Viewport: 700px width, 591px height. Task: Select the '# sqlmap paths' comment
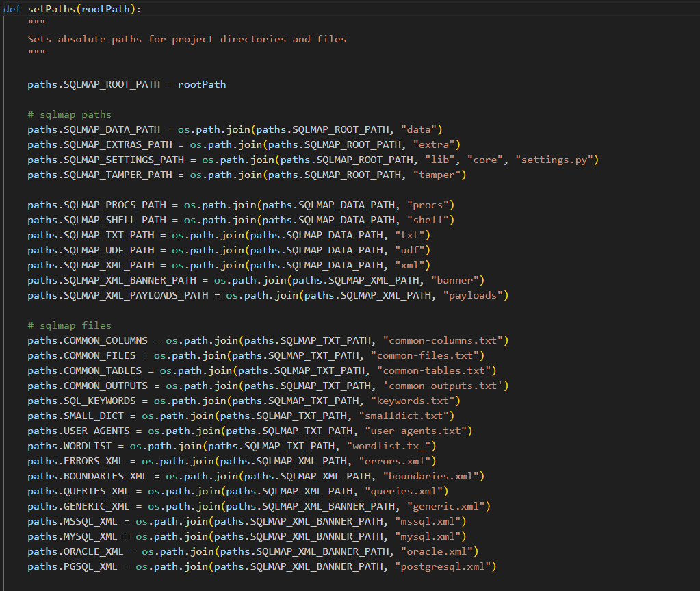(69, 114)
